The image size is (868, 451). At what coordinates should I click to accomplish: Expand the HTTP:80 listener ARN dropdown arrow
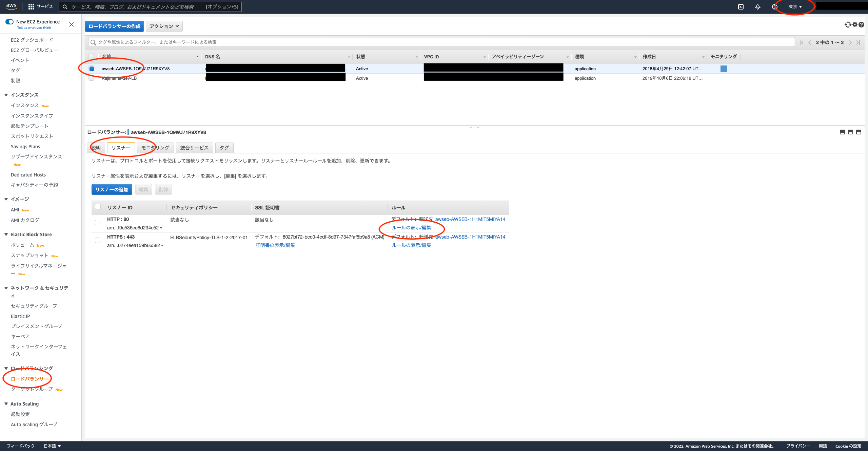point(161,228)
